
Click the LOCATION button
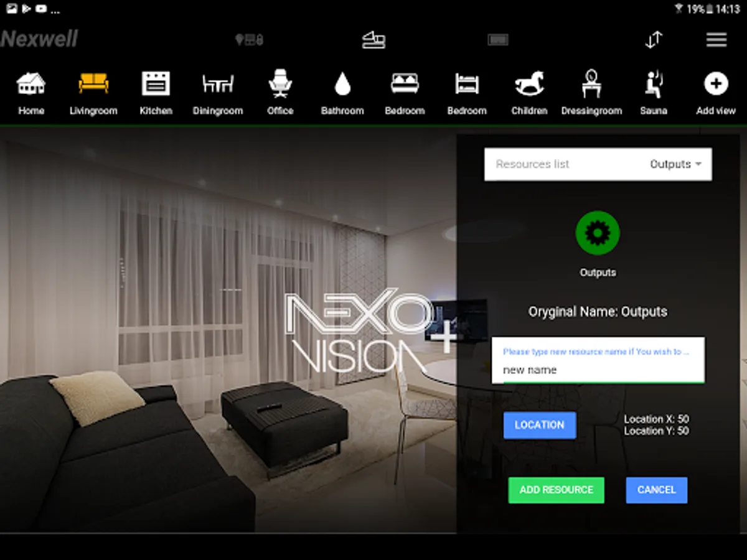tap(540, 425)
